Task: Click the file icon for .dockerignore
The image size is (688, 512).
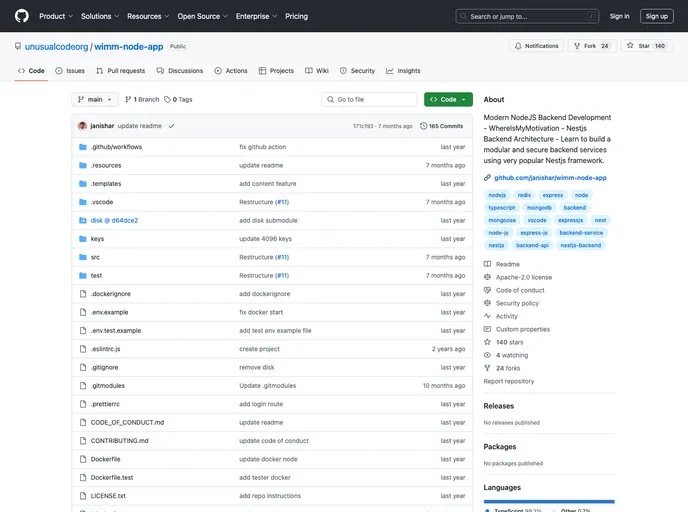Action: click(83, 294)
